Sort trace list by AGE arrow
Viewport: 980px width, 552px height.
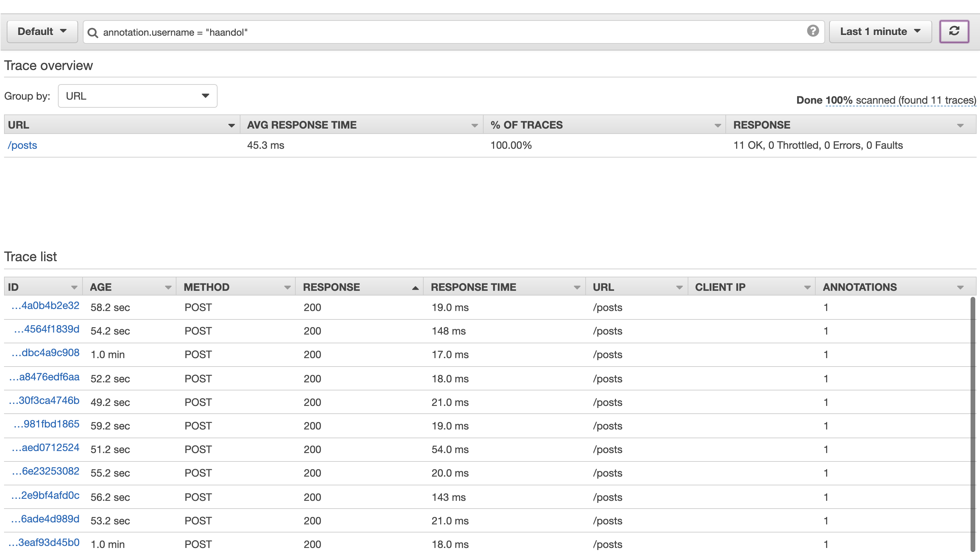pos(168,288)
